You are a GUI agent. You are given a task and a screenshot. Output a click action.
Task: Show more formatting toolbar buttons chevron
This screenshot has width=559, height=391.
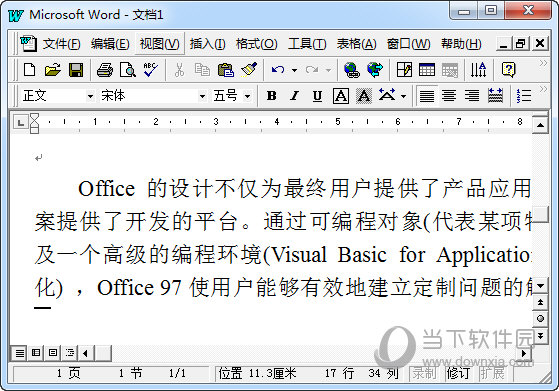(543, 89)
